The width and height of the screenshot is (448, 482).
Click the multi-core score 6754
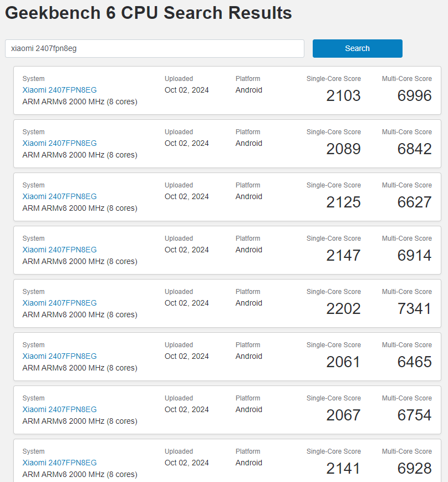coord(414,415)
